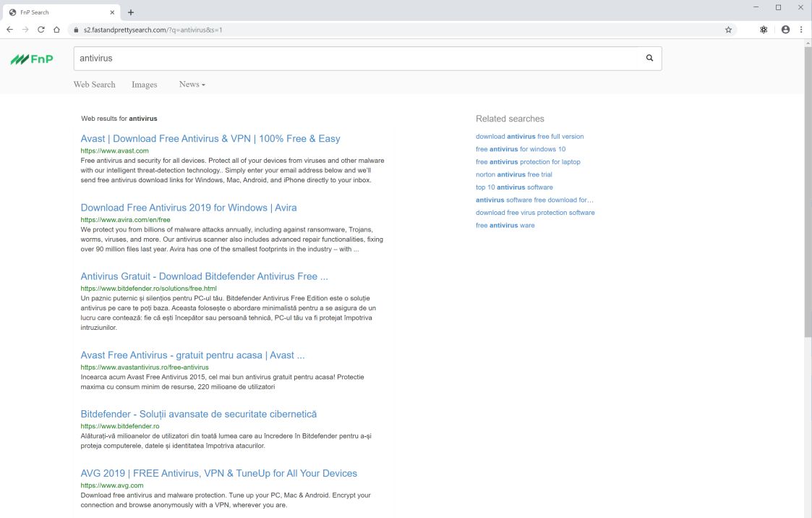Open Bitdefender Soluții avansate de securitate result
The height and width of the screenshot is (518, 812).
198,414
